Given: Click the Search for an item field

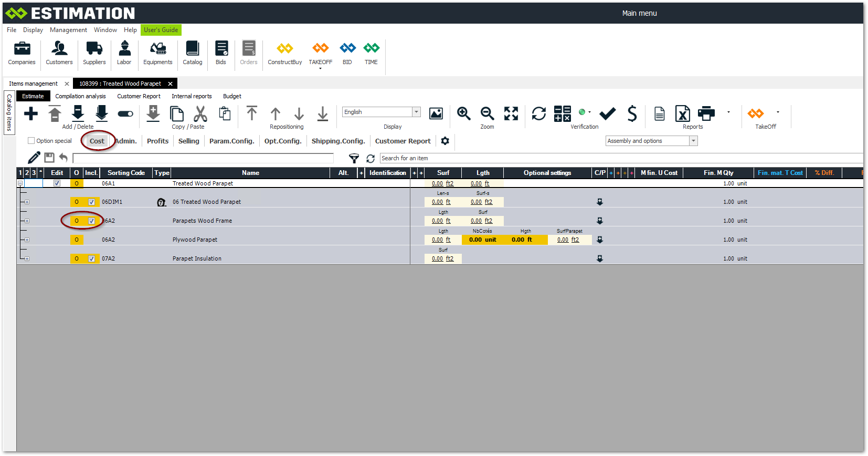Looking at the screenshot, I should pyautogui.click(x=619, y=158).
